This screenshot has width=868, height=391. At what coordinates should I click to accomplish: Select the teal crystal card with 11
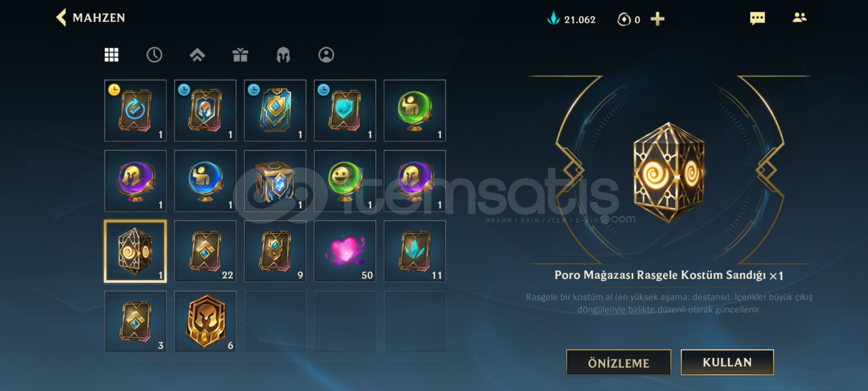pos(415,251)
